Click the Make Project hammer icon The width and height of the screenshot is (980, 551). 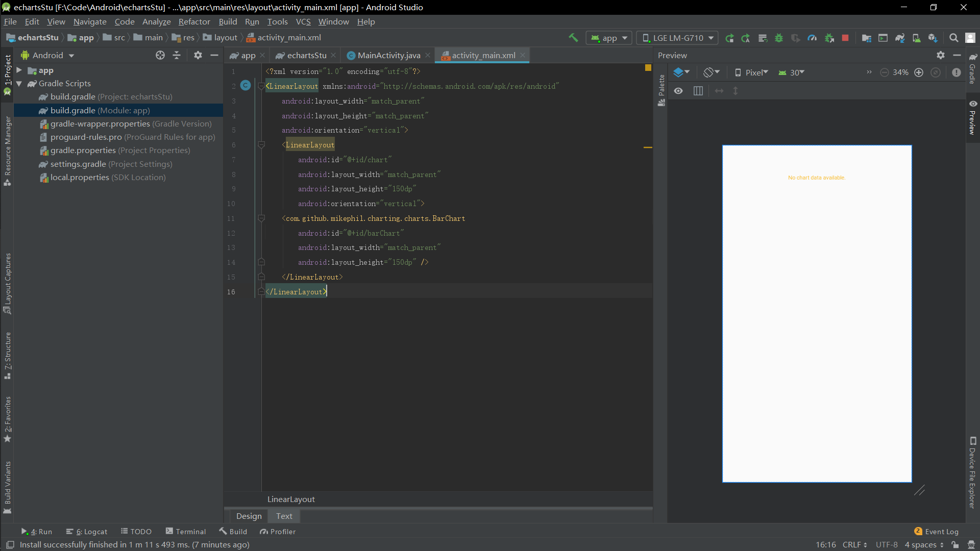pos(573,38)
